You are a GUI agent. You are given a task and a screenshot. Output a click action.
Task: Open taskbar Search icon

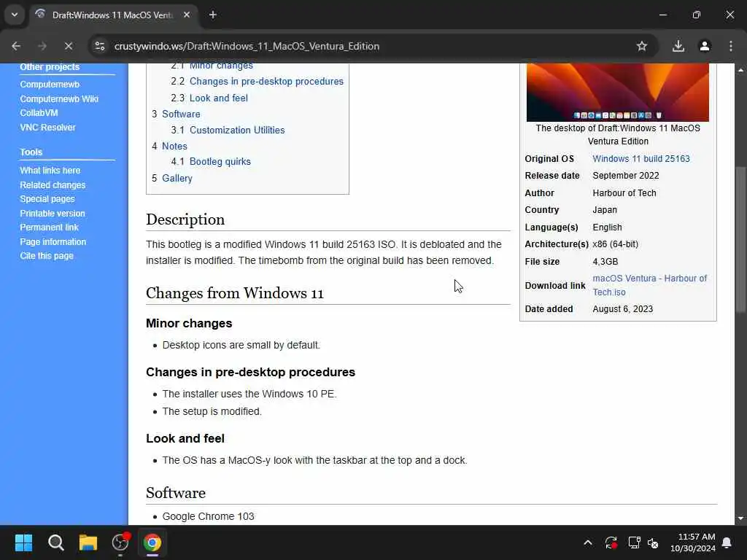(x=55, y=542)
